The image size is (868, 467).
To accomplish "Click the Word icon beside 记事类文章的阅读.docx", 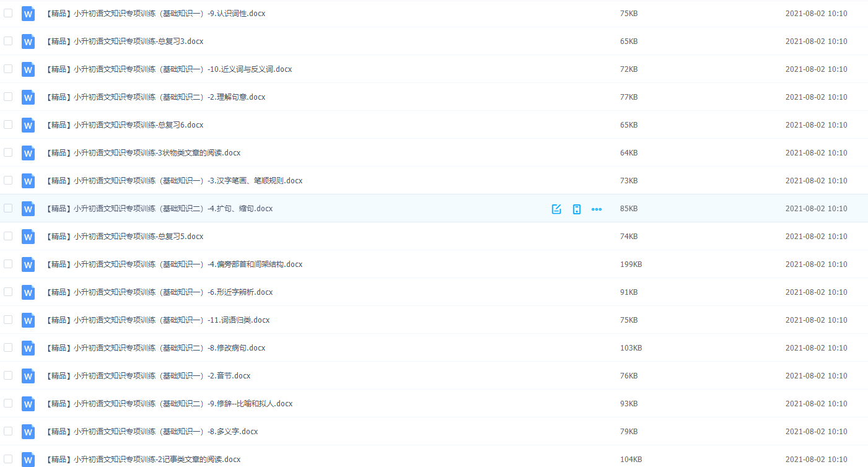I will 27,459.
